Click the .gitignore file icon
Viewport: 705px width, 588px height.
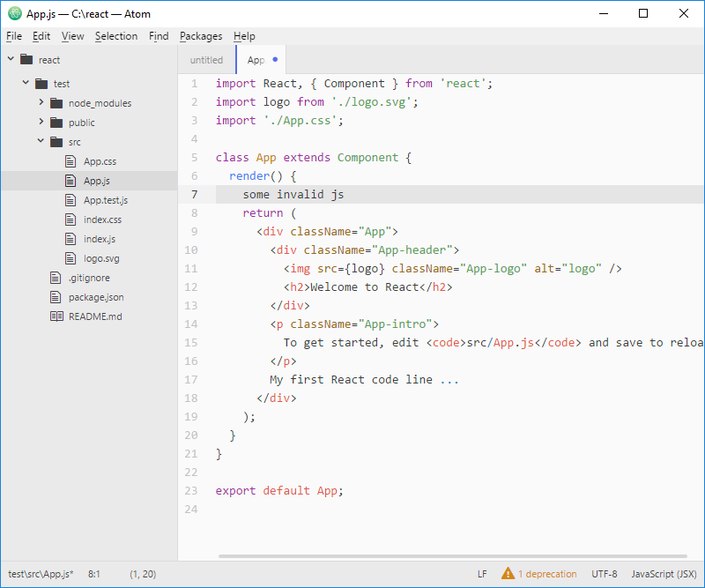click(56, 278)
